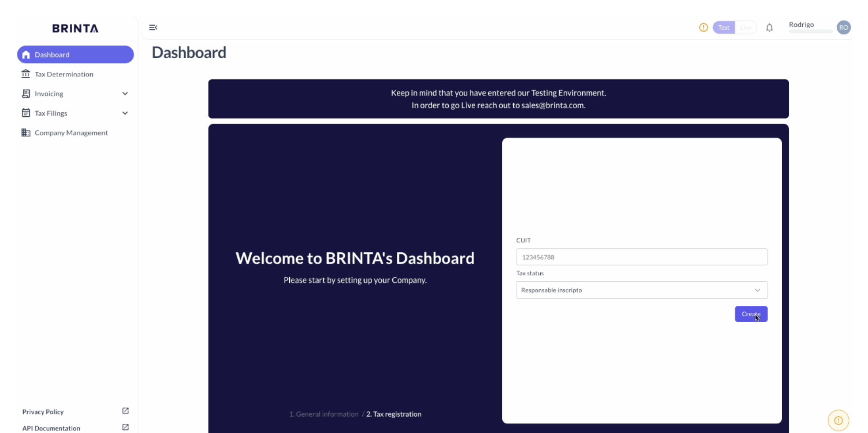The width and height of the screenshot is (868, 433).
Task: Open the notifications bell
Action: pos(769,27)
